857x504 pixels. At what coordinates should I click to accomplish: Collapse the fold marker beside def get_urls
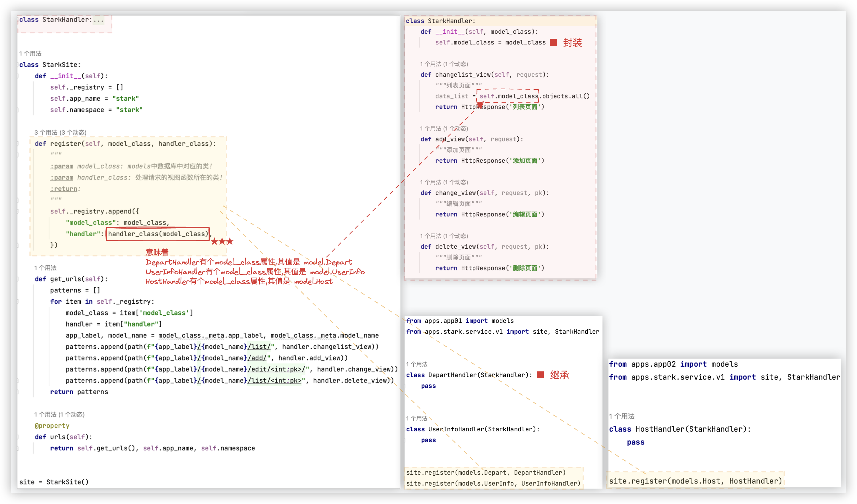tap(18, 279)
